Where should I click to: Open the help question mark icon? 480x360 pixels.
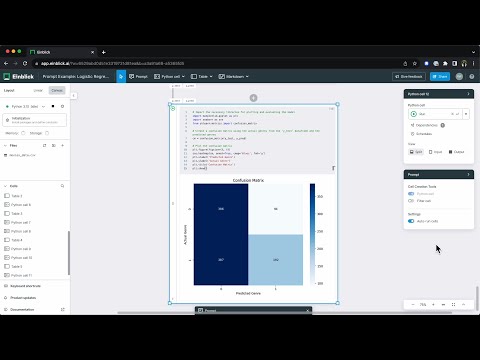[472, 77]
